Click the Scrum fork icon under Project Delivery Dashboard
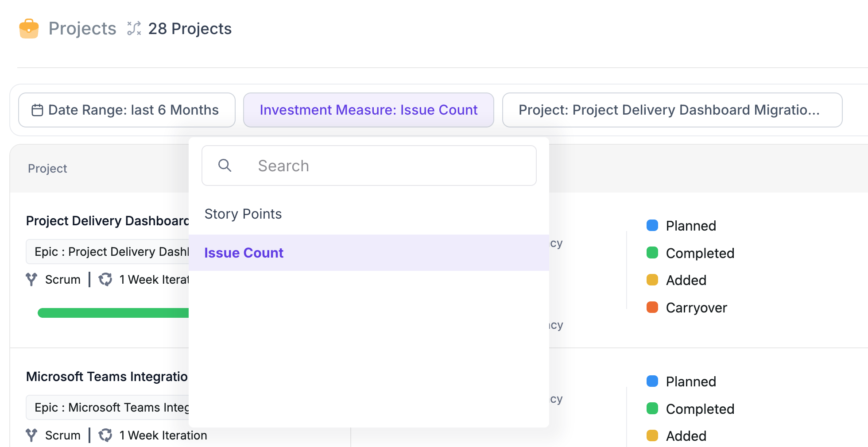 (31, 279)
